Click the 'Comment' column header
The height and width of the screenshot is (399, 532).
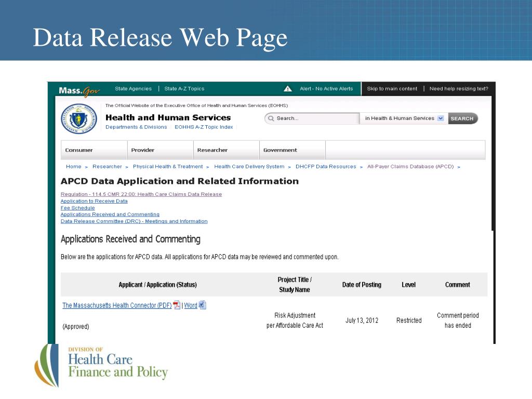(x=458, y=285)
